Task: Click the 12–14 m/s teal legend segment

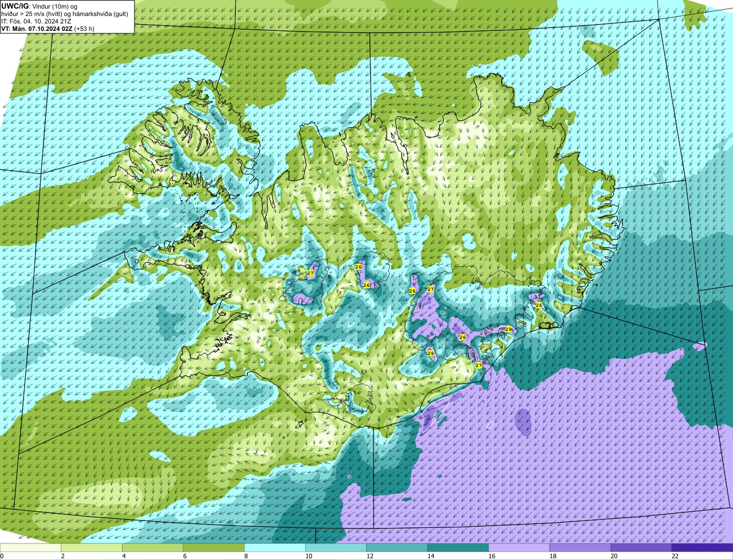Action: pyautogui.click(x=397, y=547)
